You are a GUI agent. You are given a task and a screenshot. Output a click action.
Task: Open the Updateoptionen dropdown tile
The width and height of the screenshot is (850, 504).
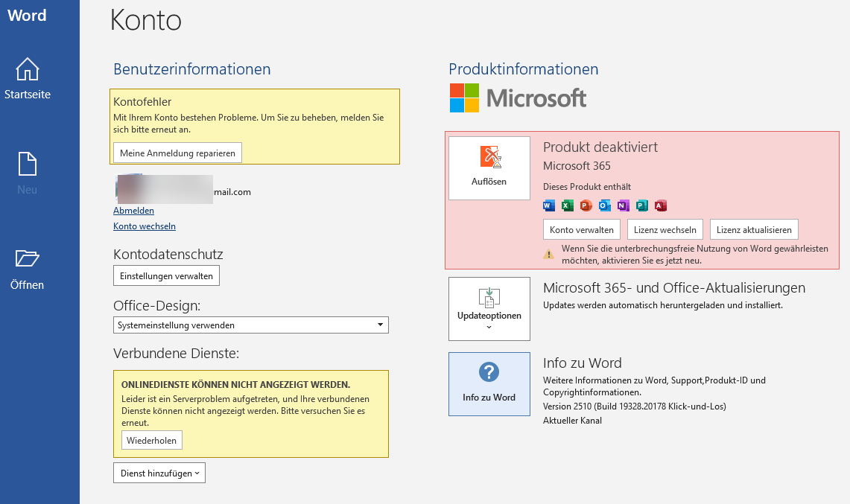(x=489, y=309)
